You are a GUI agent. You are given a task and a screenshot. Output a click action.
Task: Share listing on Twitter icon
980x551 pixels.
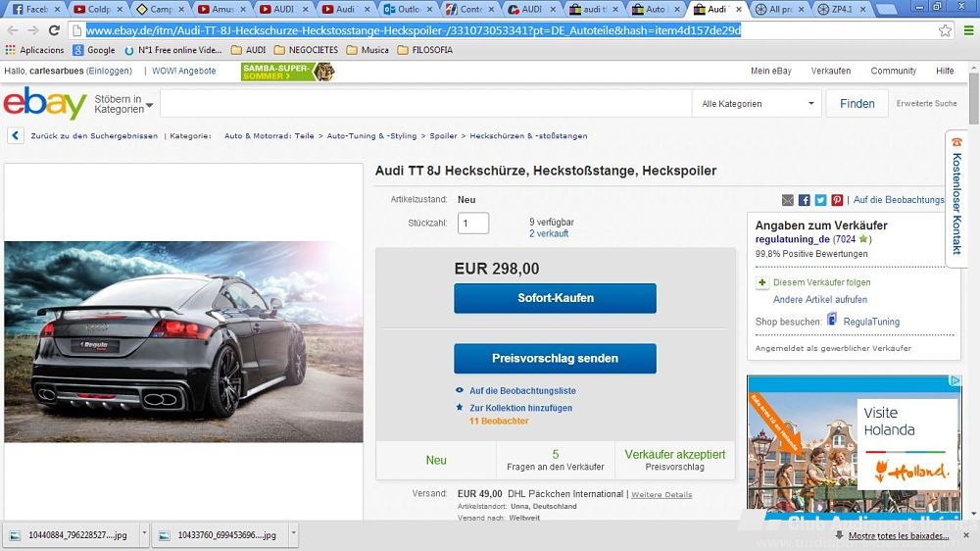pos(820,200)
